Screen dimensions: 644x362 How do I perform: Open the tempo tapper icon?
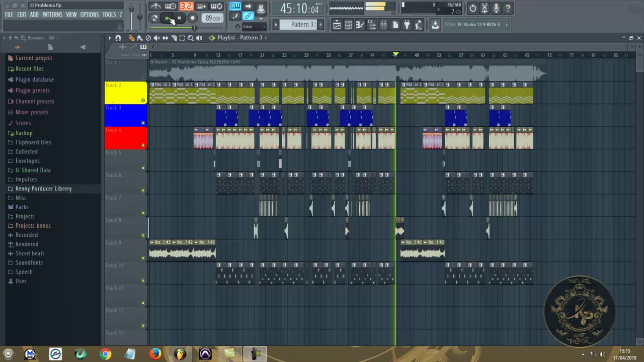[x=419, y=25]
